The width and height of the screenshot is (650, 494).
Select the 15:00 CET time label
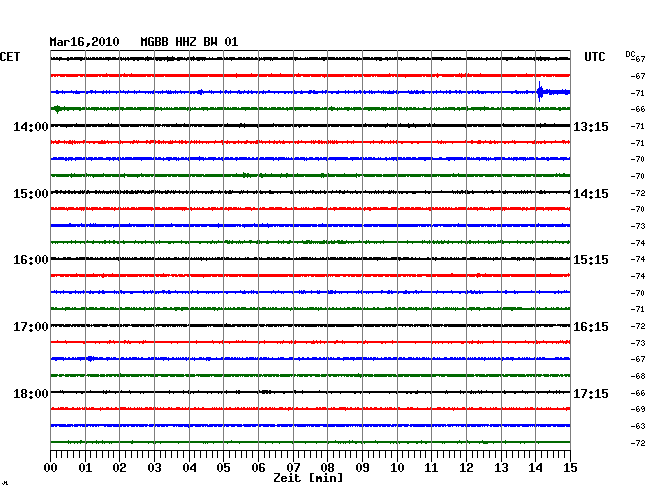point(31,194)
